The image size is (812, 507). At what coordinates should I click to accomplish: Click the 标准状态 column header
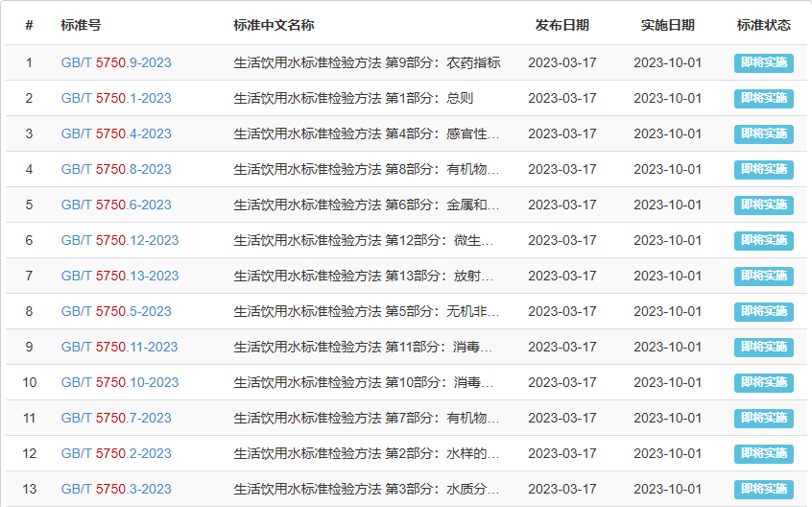764,25
